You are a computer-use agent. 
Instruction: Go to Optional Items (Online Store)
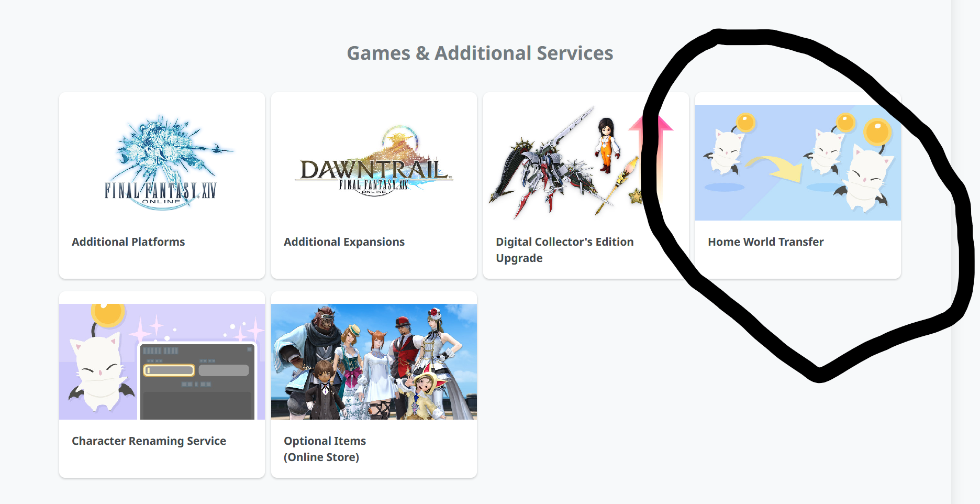[x=325, y=449]
